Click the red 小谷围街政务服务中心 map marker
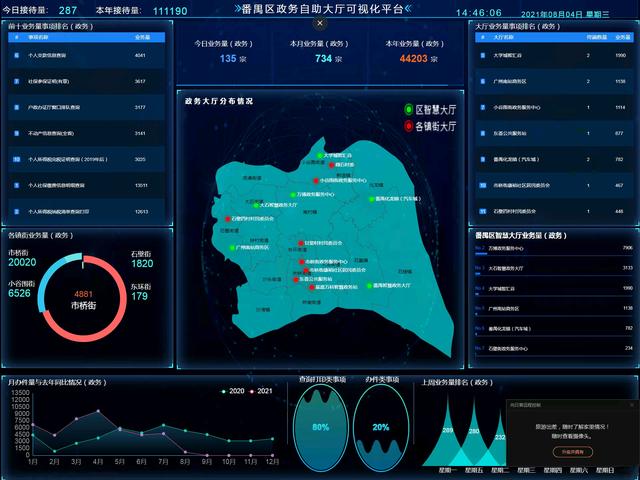The width and height of the screenshot is (640, 480). (x=316, y=180)
